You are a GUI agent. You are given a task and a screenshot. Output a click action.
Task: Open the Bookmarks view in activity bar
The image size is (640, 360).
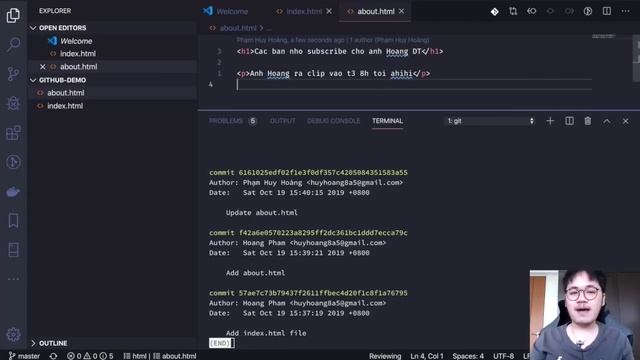(13, 221)
